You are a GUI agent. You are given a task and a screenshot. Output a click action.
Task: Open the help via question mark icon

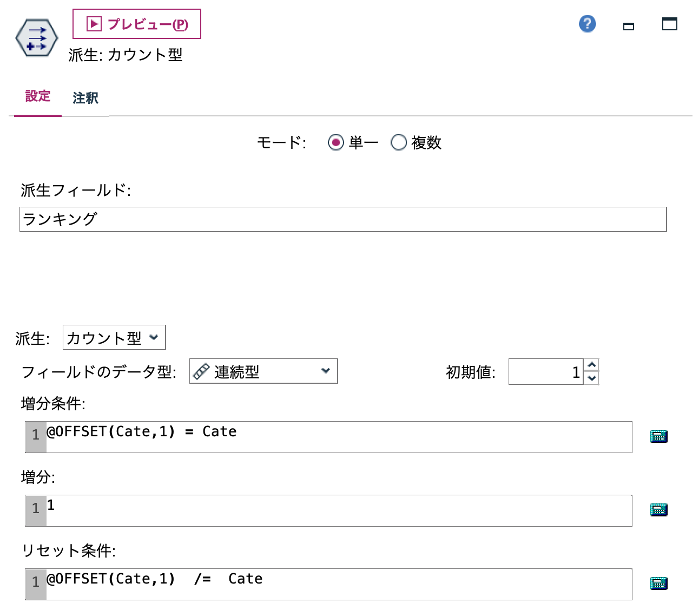[586, 24]
